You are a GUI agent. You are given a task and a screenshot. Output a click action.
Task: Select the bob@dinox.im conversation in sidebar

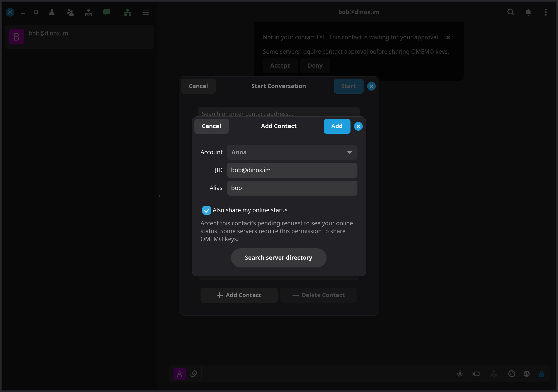tap(79, 37)
